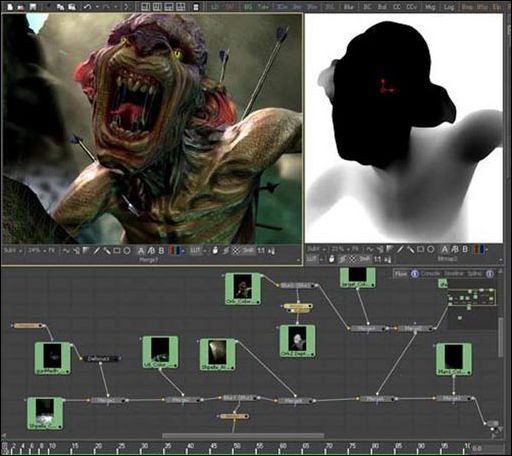512x456 pixels.
Task: Select the Orb_Color loader node thumbnail
Action: pos(243,289)
